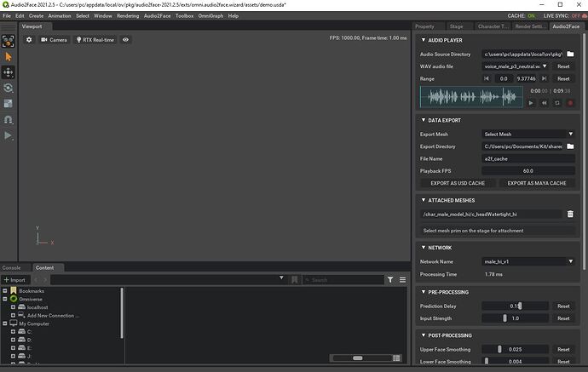Open the OmniGraph menu

[x=210, y=15]
